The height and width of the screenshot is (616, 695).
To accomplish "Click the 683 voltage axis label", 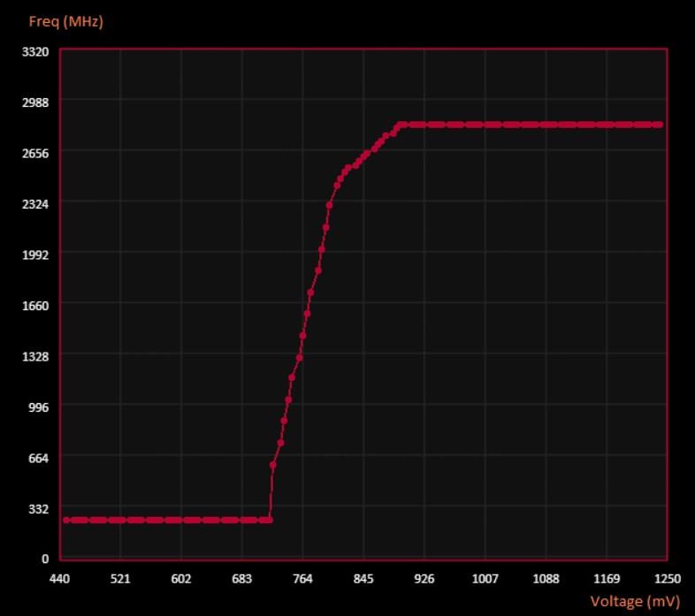I will point(242,579).
